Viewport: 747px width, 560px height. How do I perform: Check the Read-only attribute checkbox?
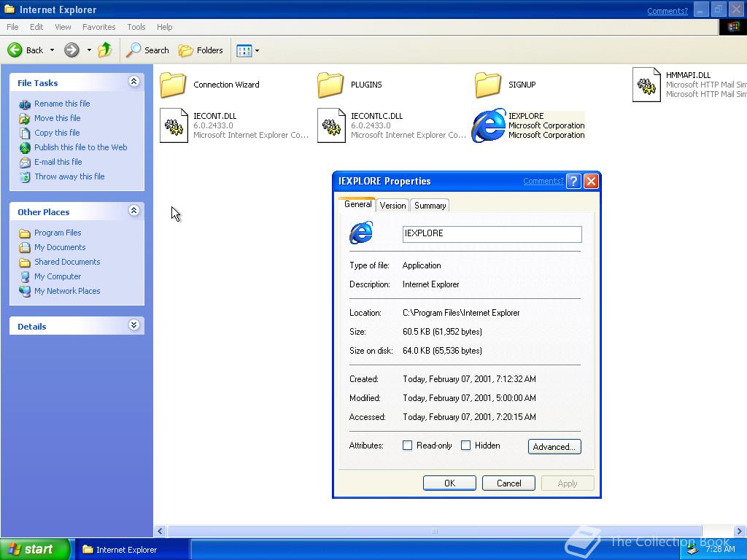tap(407, 446)
